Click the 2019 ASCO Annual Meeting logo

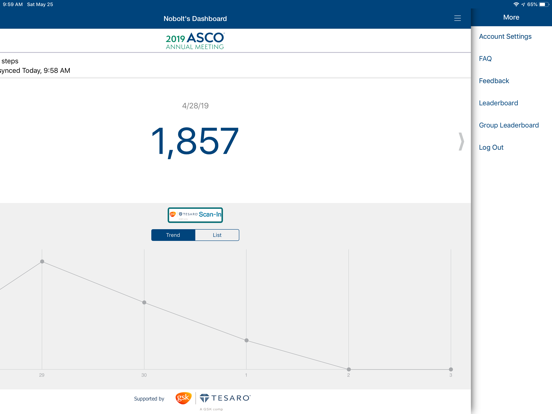(x=195, y=41)
